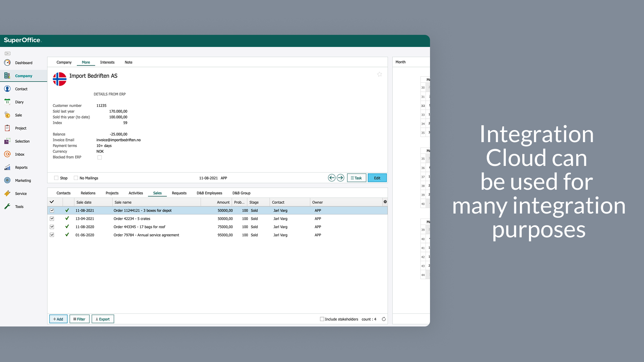The height and width of the screenshot is (362, 644).
Task: Navigate to Contact section
Action: coord(21,89)
